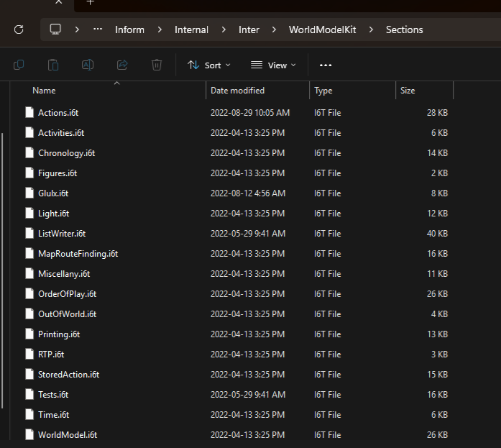This screenshot has width=501, height=448.
Task: Click the Refresh icon in address bar
Action: [x=19, y=29]
